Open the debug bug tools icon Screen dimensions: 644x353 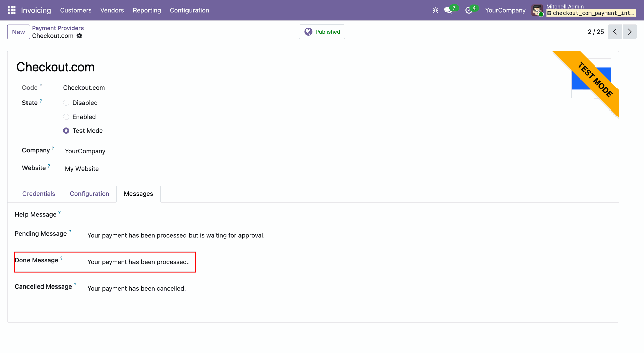tap(435, 10)
